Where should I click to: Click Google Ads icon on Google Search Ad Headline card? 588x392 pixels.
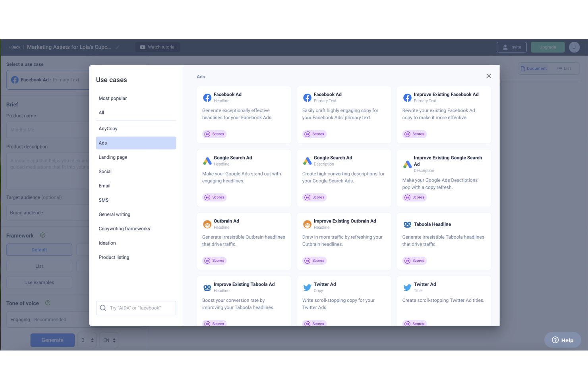click(207, 161)
